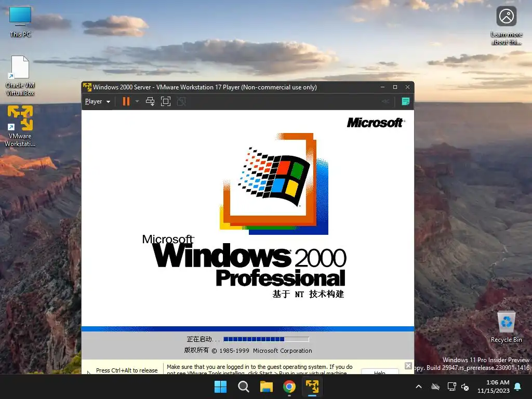Open the Player menu in VMware

97,101
